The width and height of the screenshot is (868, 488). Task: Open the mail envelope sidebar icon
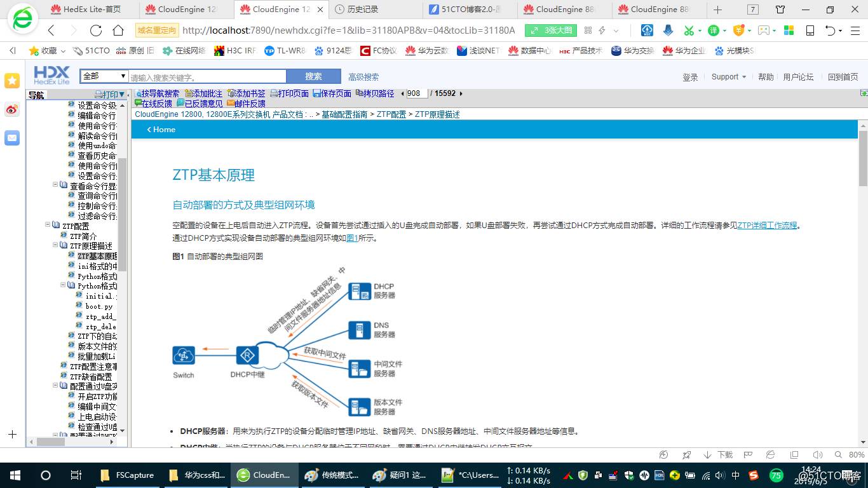12,138
